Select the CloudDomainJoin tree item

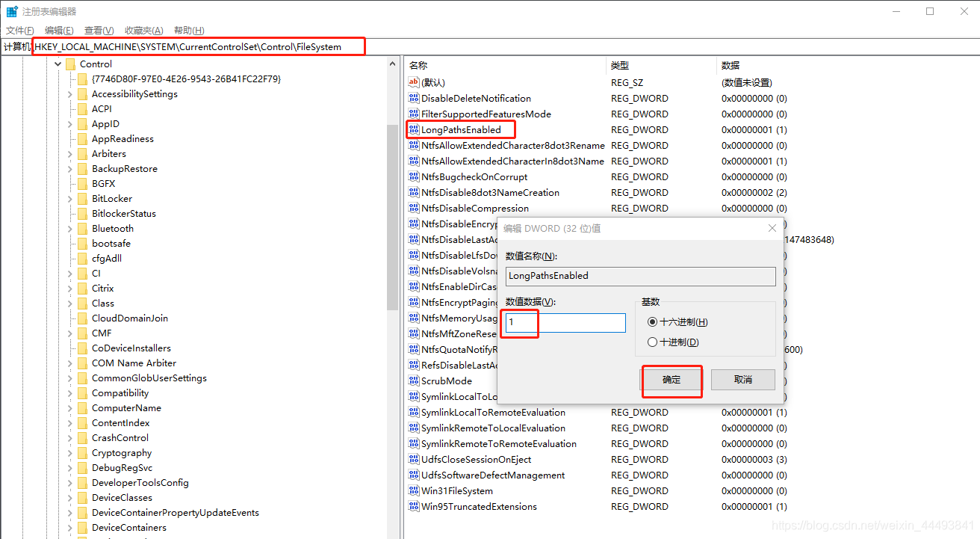(x=130, y=318)
